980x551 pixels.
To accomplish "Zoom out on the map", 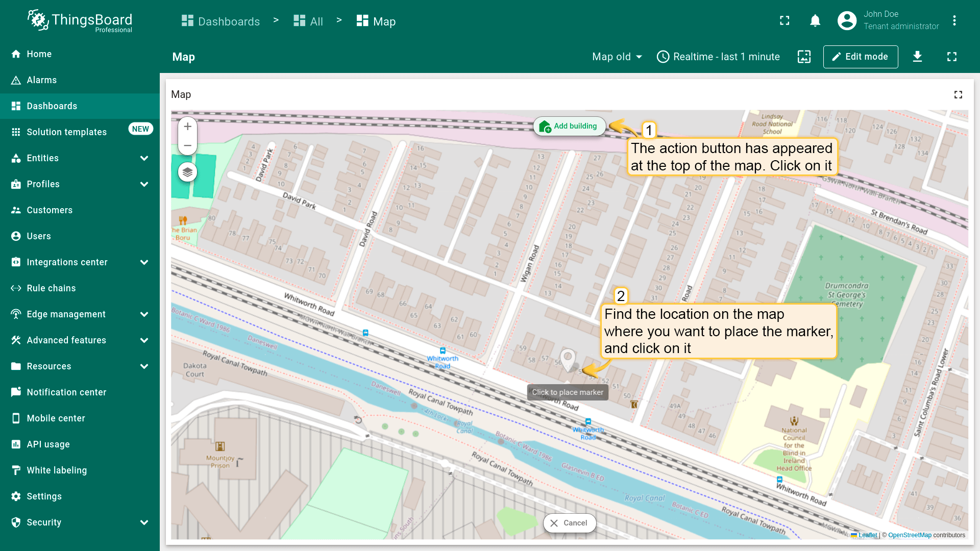I will (x=187, y=146).
